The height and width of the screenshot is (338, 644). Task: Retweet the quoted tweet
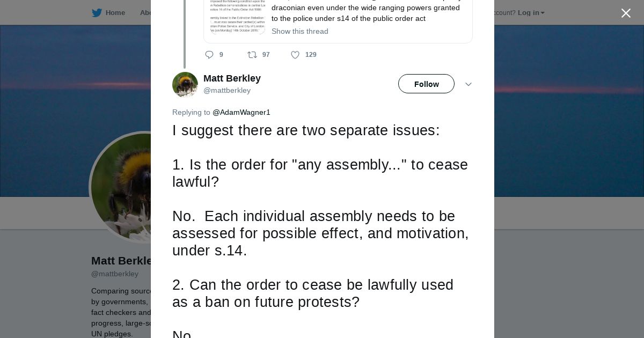pyautogui.click(x=252, y=55)
